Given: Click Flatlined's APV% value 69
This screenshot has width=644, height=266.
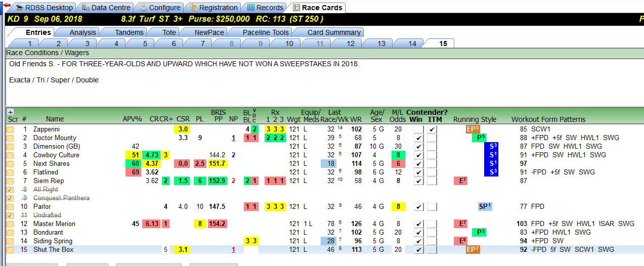Looking at the screenshot, I should [x=135, y=172].
